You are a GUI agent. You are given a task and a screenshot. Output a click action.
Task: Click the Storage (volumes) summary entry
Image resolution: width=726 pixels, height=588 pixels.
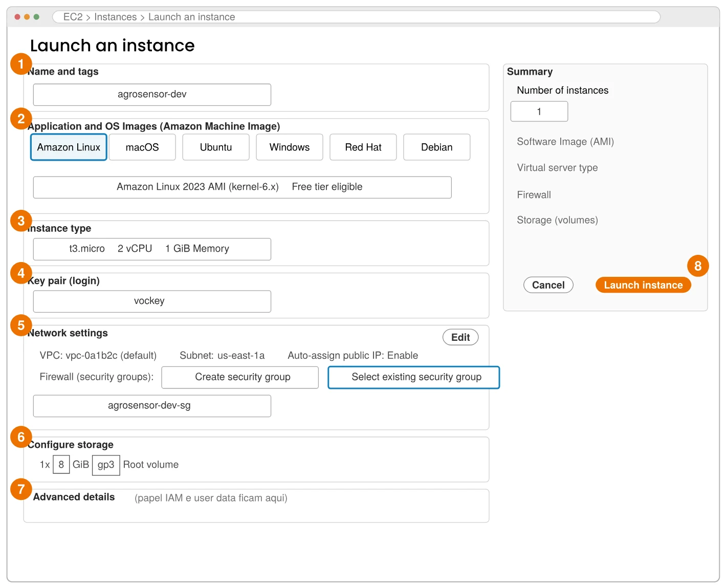[x=557, y=220]
